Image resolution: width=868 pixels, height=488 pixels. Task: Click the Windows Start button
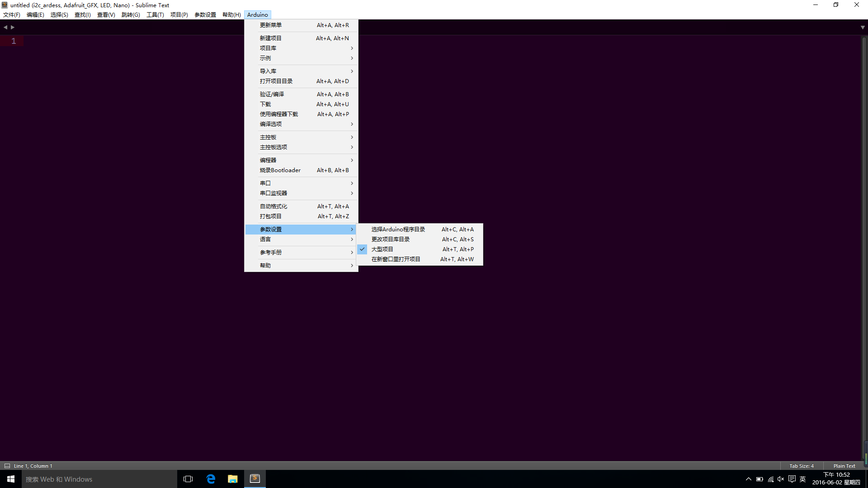(x=11, y=479)
